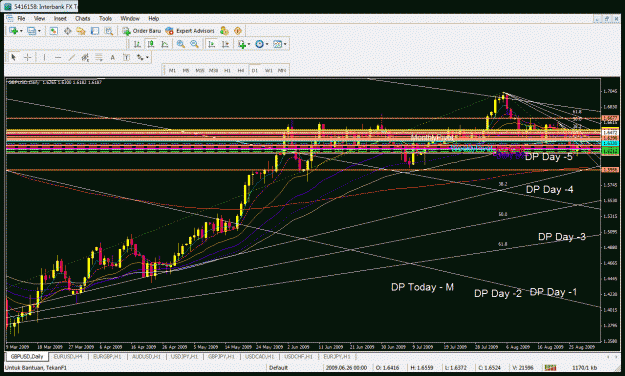Switch to the USDCAD,H1 chart tab
The width and height of the screenshot is (625, 376).
point(259,356)
